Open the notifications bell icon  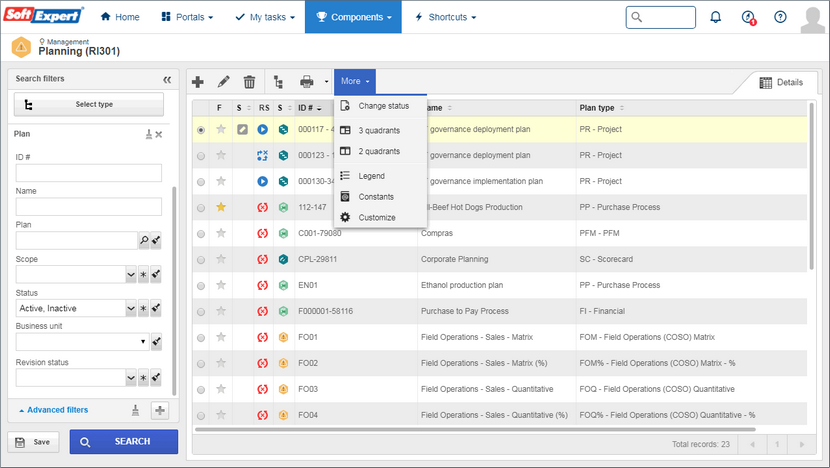tap(715, 17)
